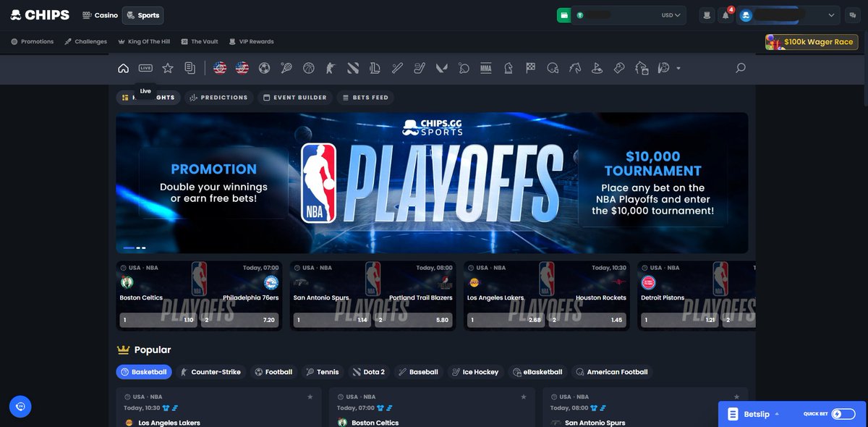Viewport: 868px width, 427px height.
Task: Select the League of Legends icon
Action: [375, 68]
